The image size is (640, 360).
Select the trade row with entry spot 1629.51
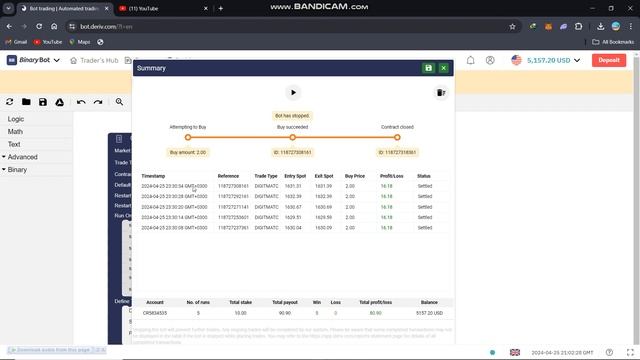[293, 218]
